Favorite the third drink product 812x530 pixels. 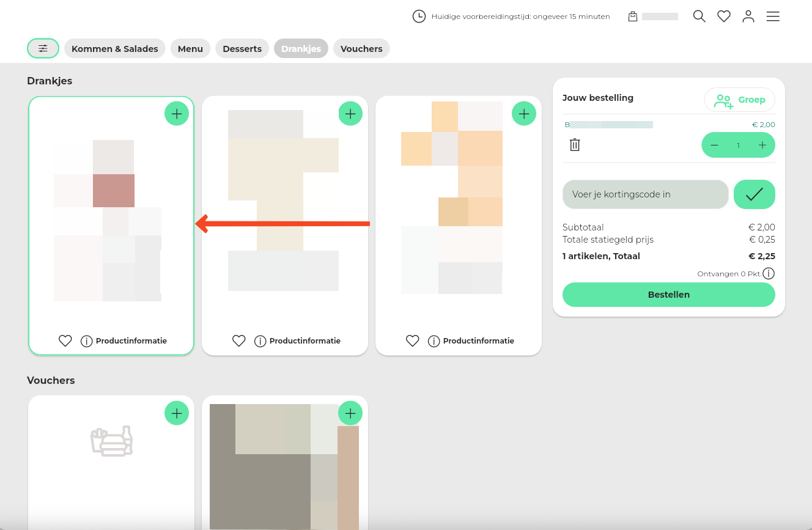click(413, 341)
